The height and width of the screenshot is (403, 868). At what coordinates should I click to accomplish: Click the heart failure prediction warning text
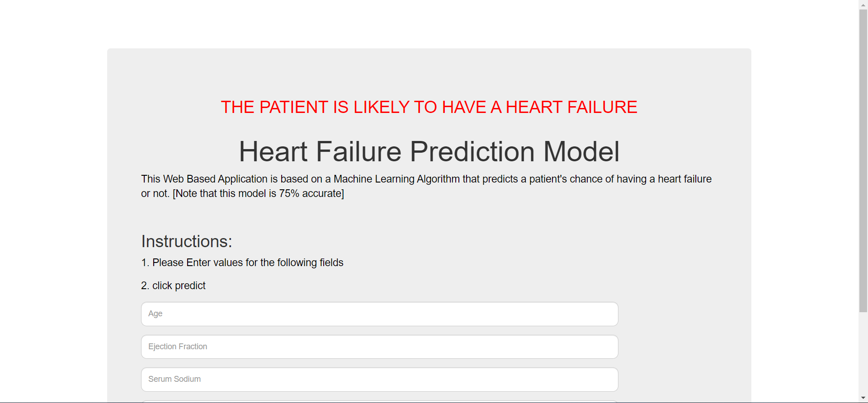tap(429, 107)
